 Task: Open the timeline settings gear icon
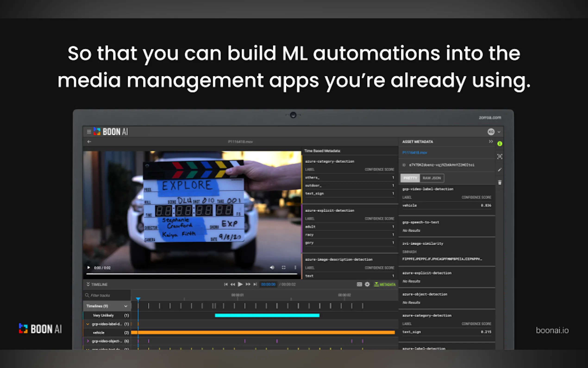[x=367, y=284]
